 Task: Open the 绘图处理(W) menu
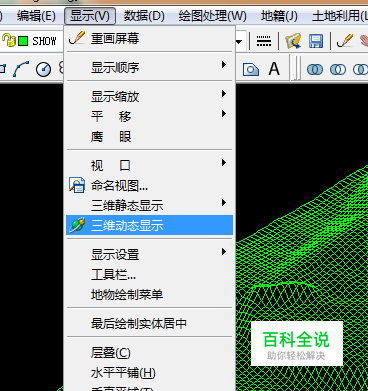[212, 16]
